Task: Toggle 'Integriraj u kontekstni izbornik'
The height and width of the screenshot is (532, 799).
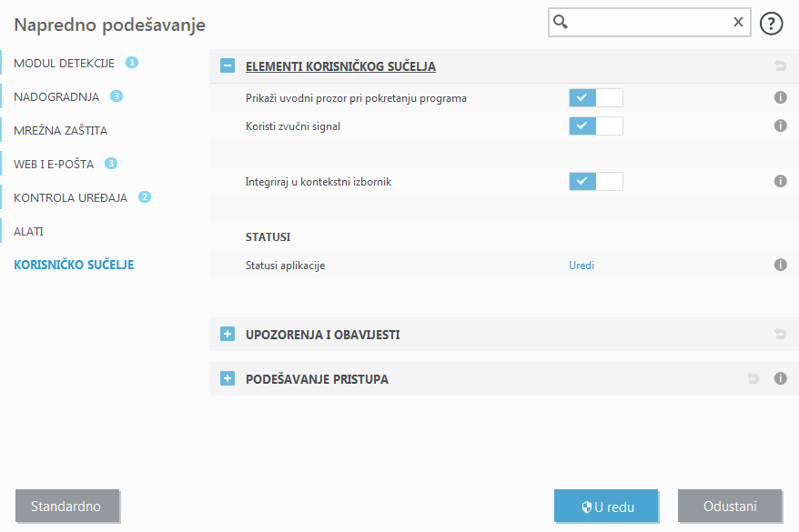Action: point(593,181)
